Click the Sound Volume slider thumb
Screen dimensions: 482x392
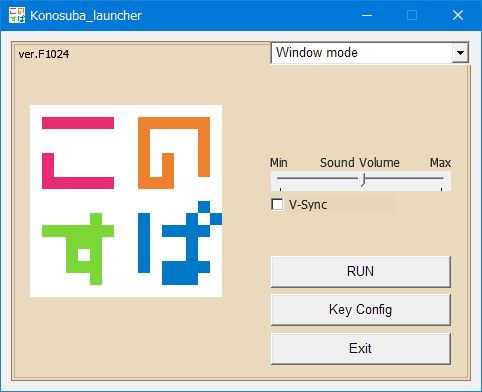(362, 180)
